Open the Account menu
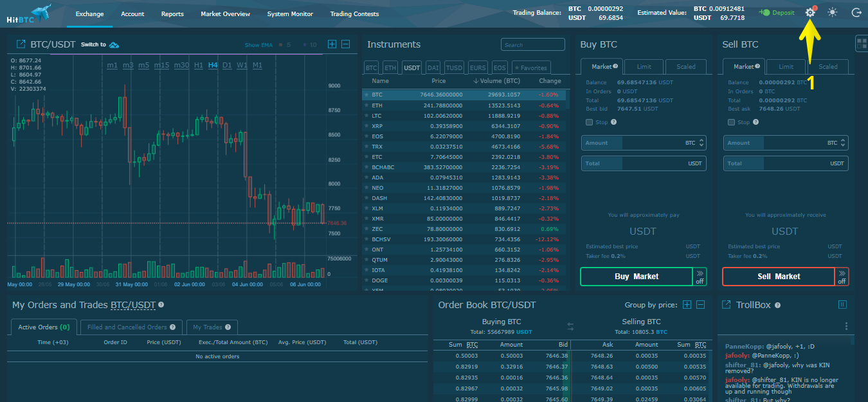The image size is (868, 402). 132,14
